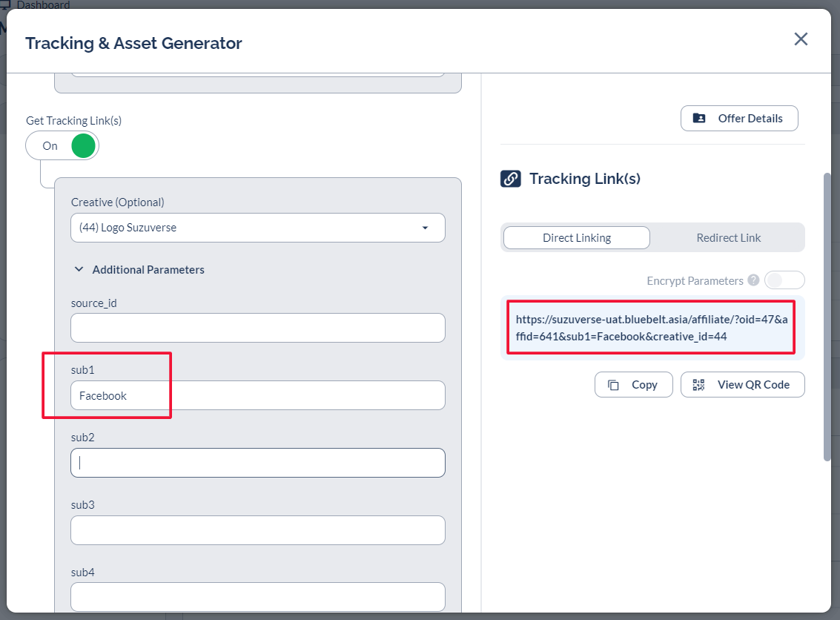Close the Tracking & Asset Generator dialog
This screenshot has height=620, width=840.
coord(801,39)
